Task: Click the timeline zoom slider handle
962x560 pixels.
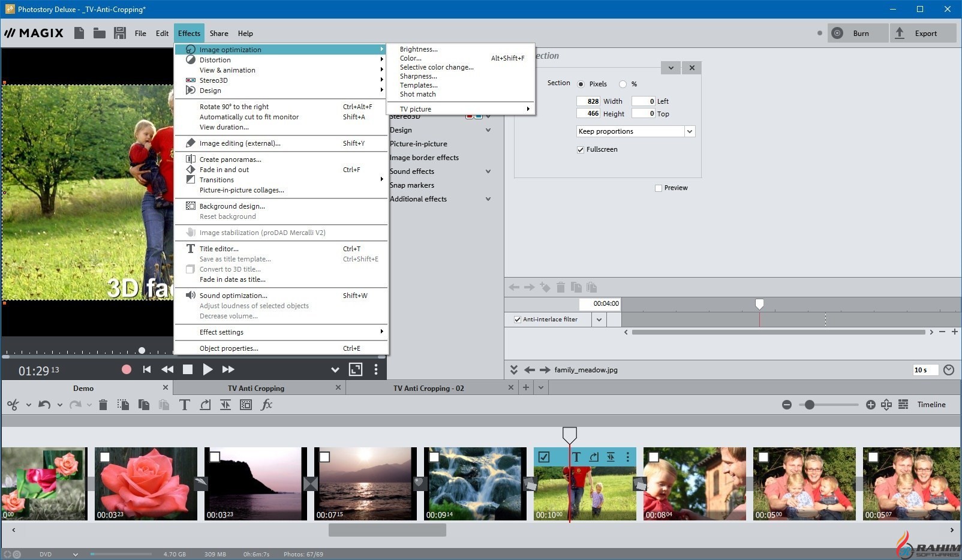Action: point(810,405)
